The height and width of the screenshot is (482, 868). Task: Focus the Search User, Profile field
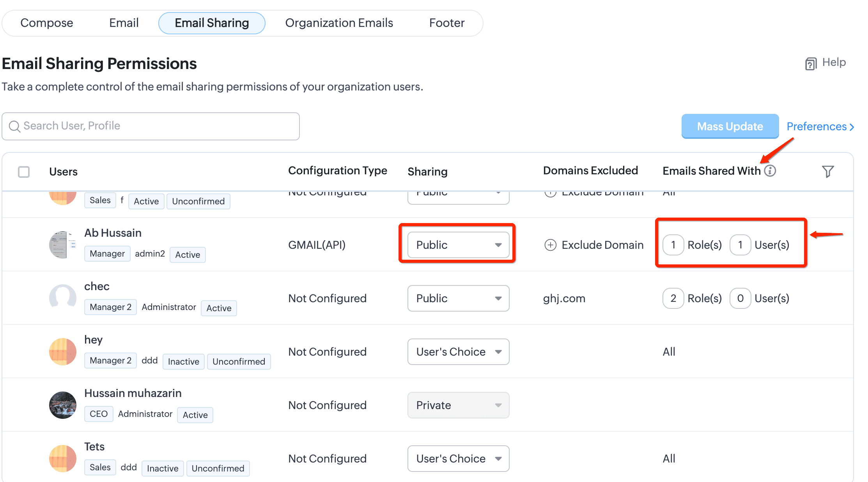pos(156,126)
